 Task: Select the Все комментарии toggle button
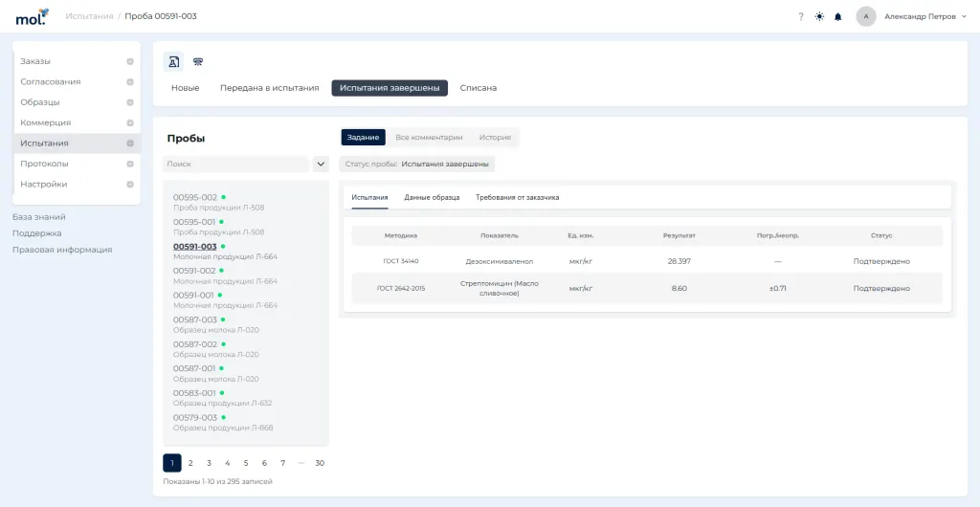click(429, 138)
